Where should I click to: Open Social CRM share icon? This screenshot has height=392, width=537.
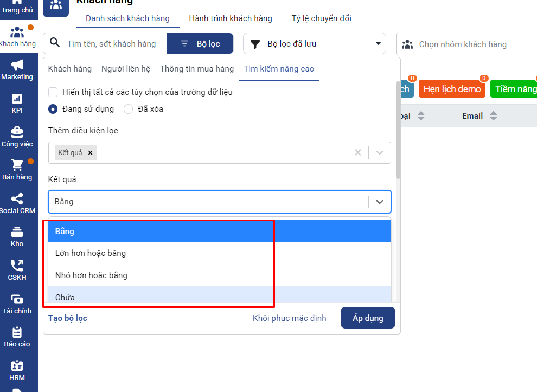coord(17,199)
